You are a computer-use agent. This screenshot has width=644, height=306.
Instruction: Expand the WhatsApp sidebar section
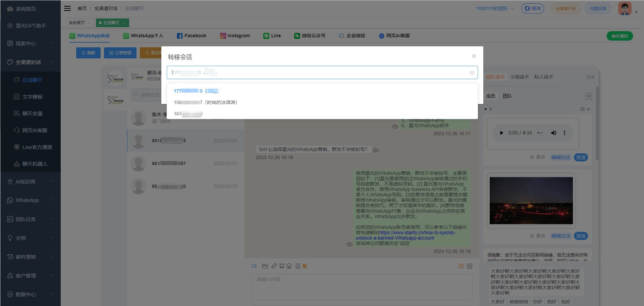point(30,200)
